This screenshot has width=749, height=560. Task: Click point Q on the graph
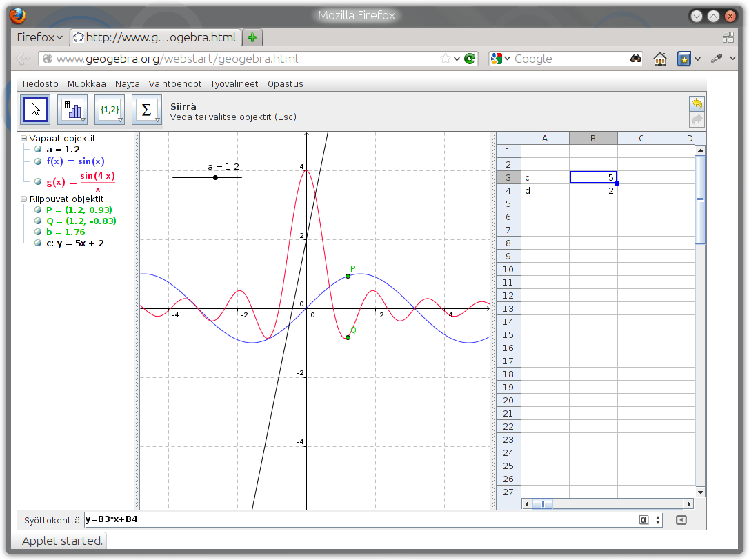(348, 337)
